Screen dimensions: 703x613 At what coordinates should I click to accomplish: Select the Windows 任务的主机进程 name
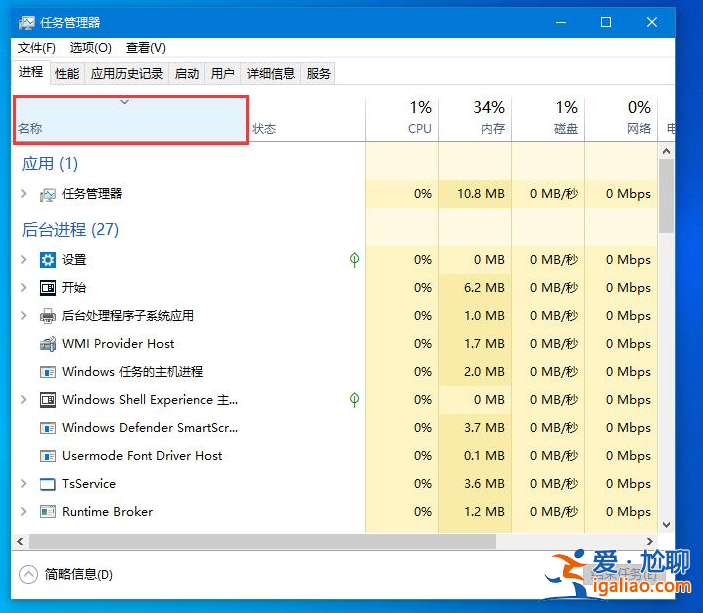pos(132,372)
